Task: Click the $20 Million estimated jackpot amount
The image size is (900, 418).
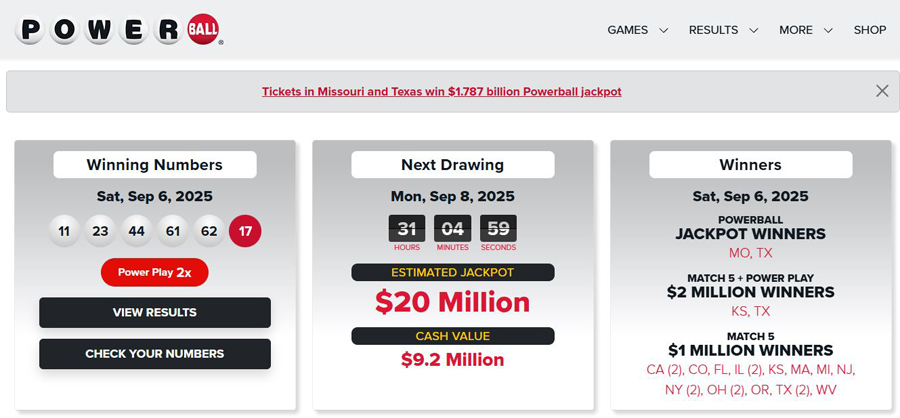Action: (x=453, y=301)
